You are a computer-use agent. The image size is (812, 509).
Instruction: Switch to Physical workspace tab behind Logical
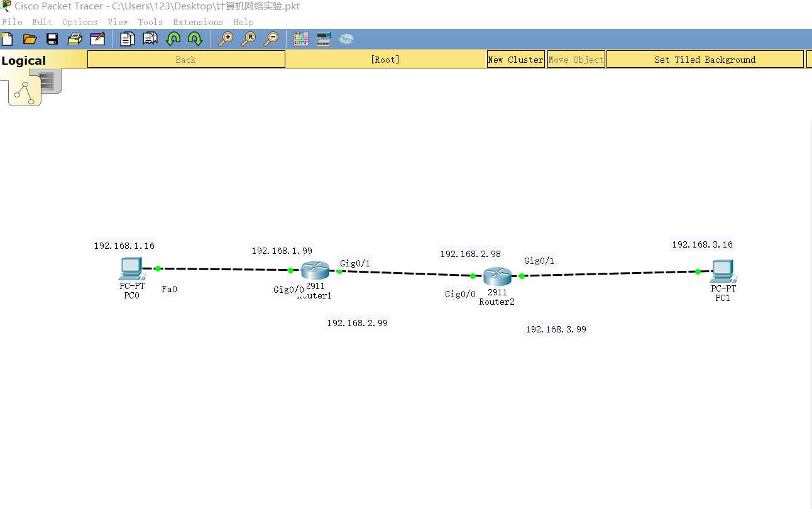coord(50,81)
